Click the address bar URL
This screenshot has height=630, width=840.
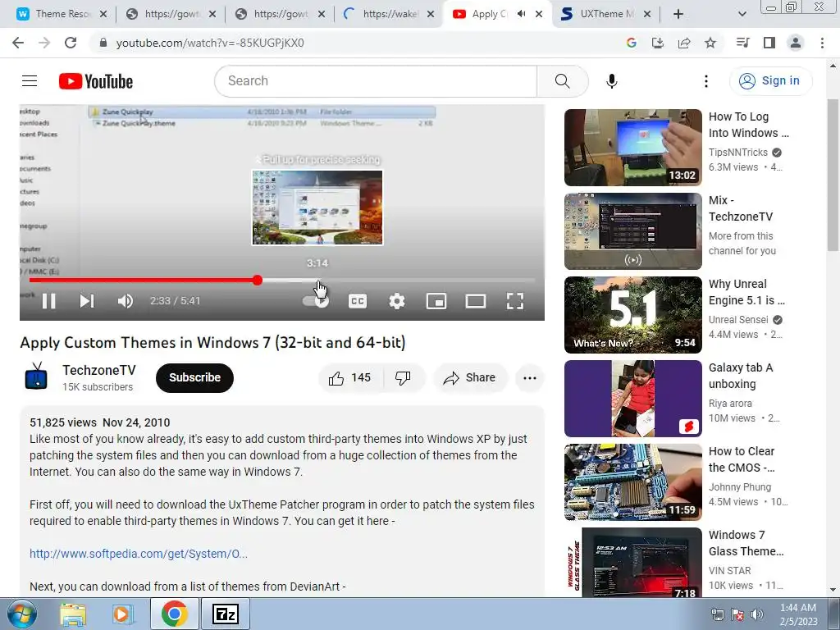(210, 43)
